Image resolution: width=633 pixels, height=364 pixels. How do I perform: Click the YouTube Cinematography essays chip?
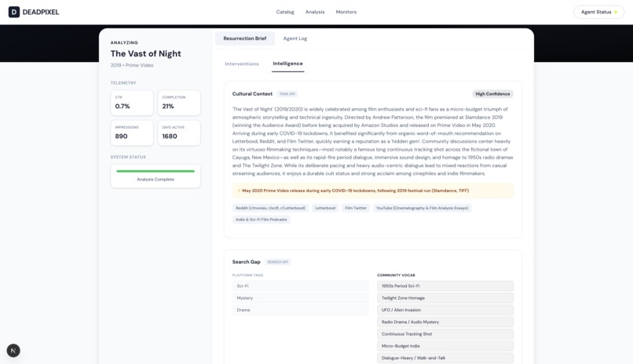(x=423, y=208)
